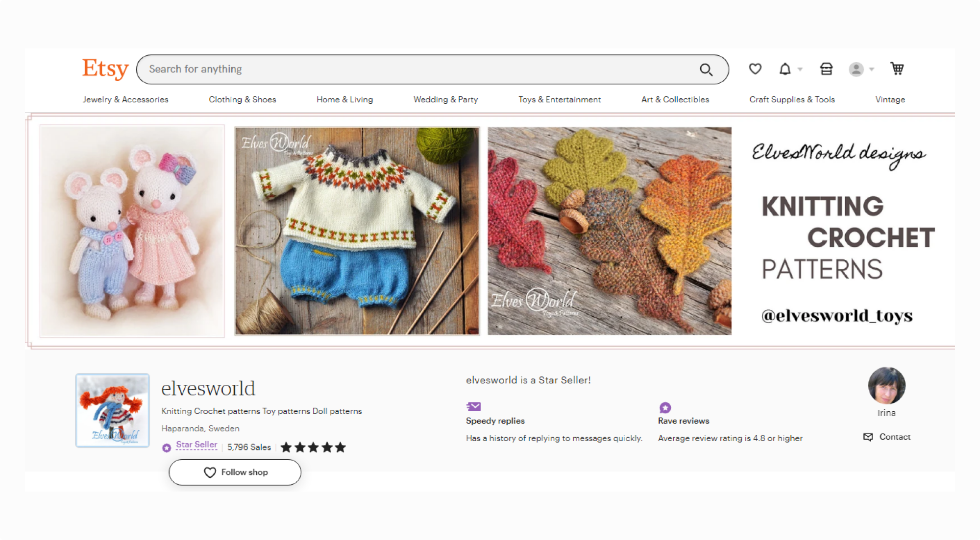Open Wedding & Party category
The height and width of the screenshot is (540, 980).
point(445,99)
